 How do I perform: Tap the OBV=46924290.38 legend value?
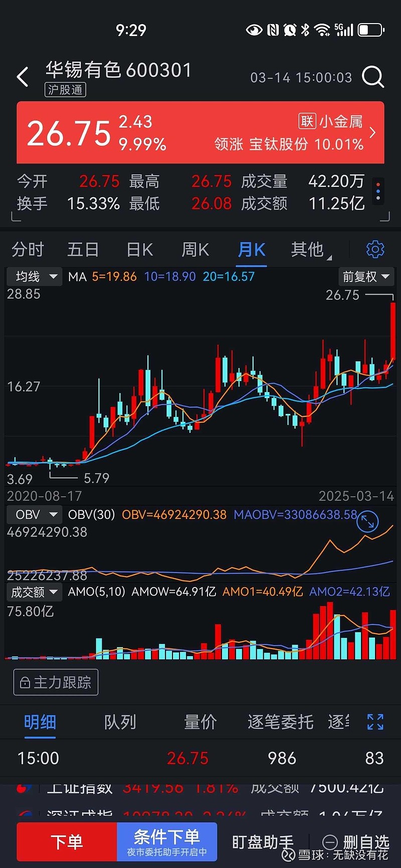click(x=174, y=514)
